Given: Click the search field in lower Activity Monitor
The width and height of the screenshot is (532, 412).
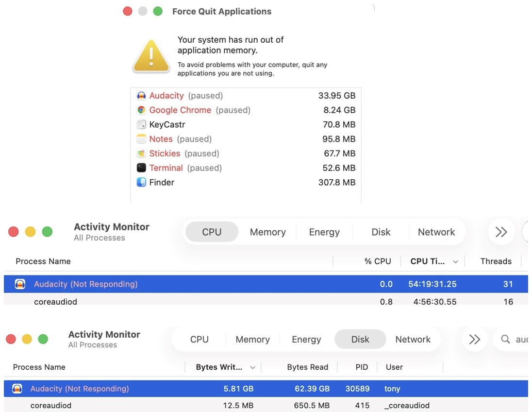Looking at the screenshot, I should (515, 340).
